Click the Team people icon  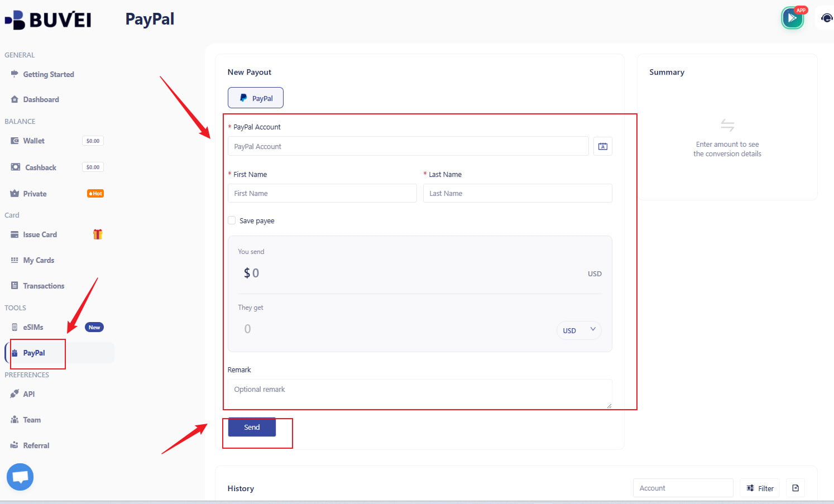pyautogui.click(x=15, y=420)
